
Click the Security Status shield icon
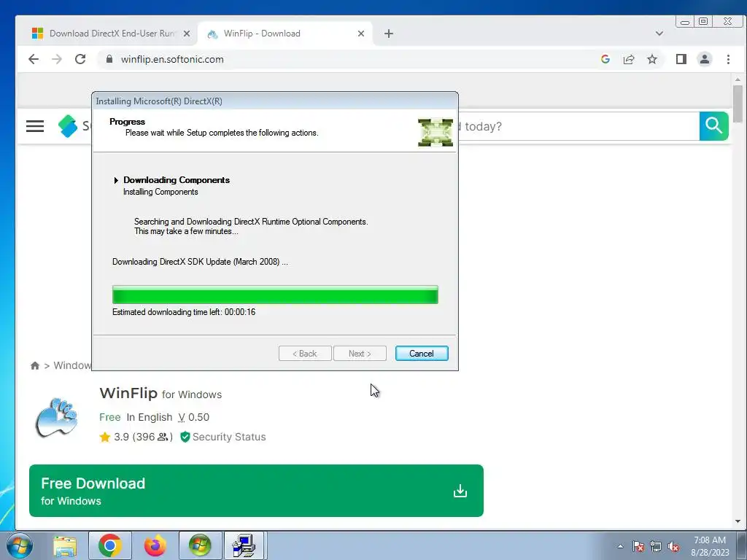pyautogui.click(x=185, y=437)
